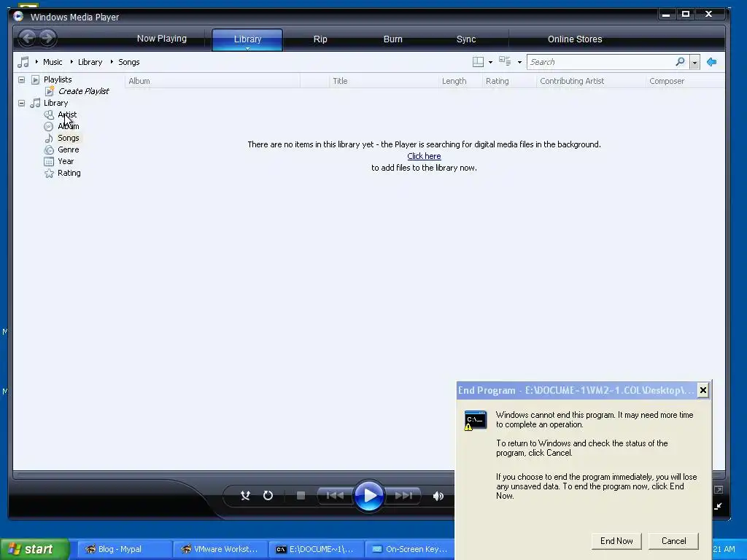Click the search magnifier icon
This screenshot has width=747, height=560.
point(681,62)
